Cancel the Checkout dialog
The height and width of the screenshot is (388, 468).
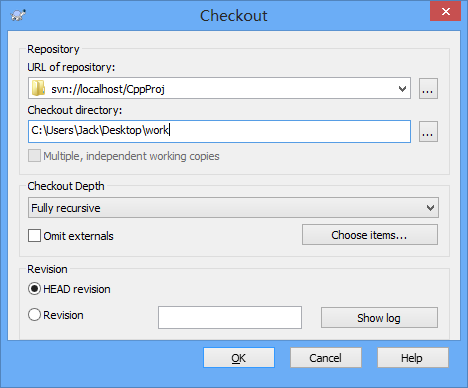tap(326, 358)
